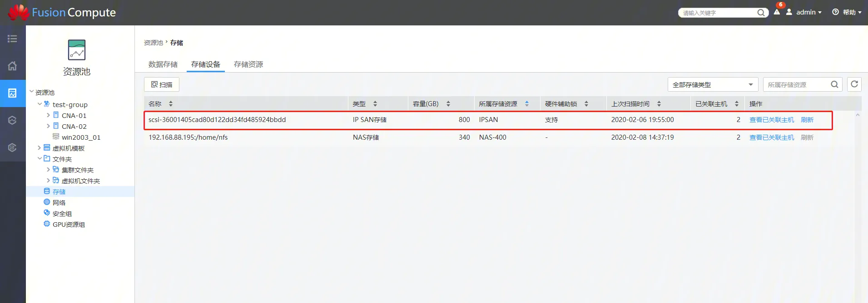Expand the 虚拟机模板 tree node
868x303 pixels.
tap(40, 148)
